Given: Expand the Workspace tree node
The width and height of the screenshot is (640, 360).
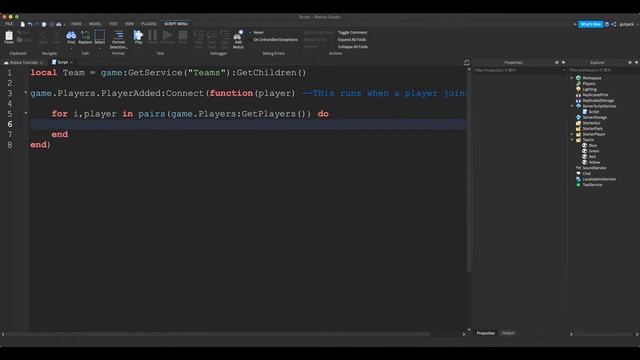Looking at the screenshot, I should point(572,78).
